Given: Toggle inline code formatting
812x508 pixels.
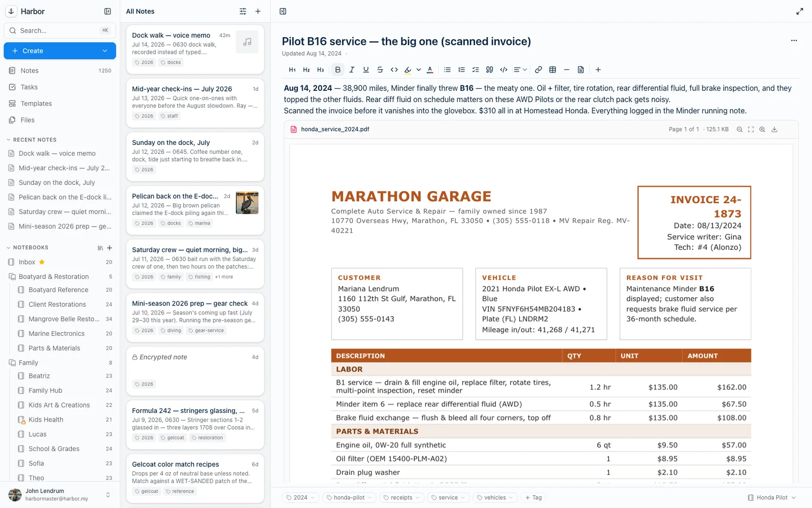Looking at the screenshot, I should [394, 70].
